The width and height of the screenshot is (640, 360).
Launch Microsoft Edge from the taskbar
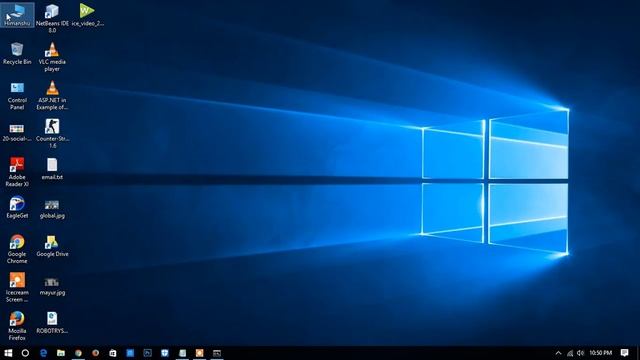(43, 353)
